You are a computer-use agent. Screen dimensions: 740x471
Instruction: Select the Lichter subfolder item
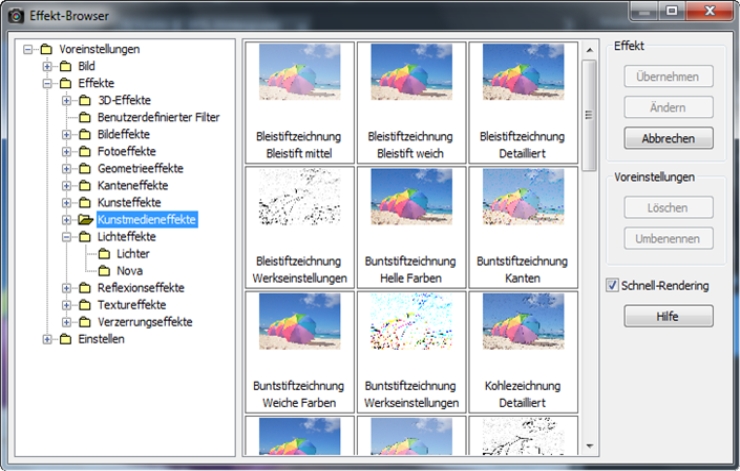[133, 254]
